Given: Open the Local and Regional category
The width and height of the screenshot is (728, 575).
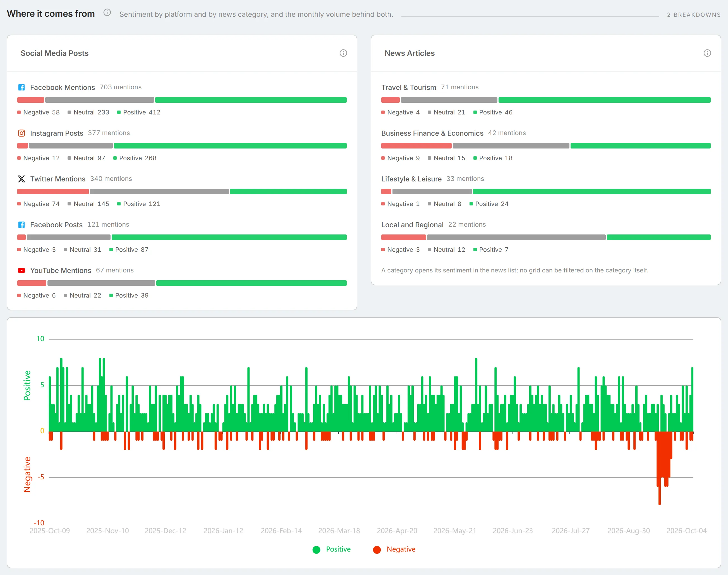Looking at the screenshot, I should [x=412, y=225].
